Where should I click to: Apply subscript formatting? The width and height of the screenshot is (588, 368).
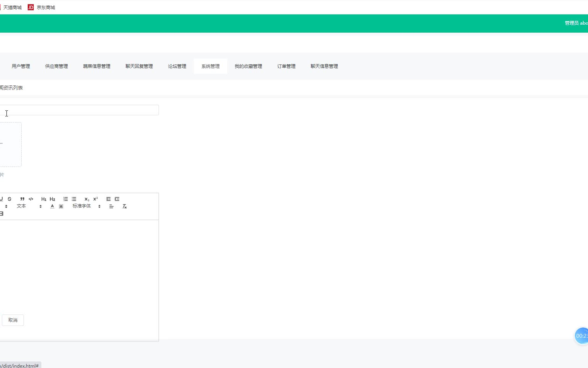tap(87, 199)
